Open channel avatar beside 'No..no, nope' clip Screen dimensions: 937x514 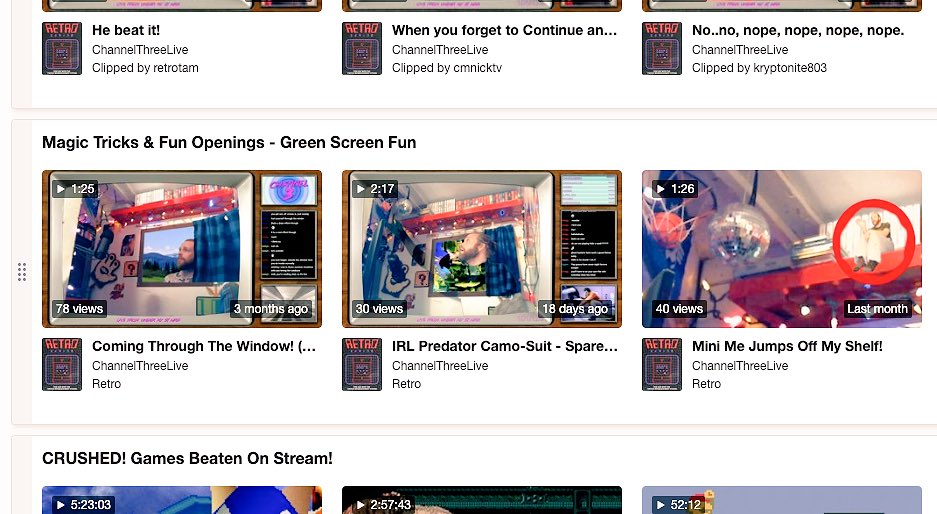coord(662,48)
